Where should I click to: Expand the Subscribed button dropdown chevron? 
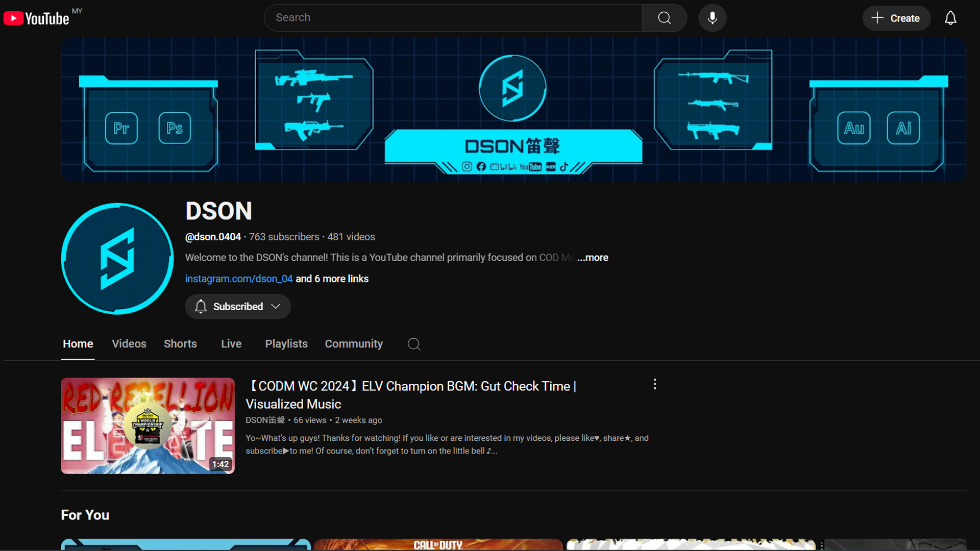276,306
